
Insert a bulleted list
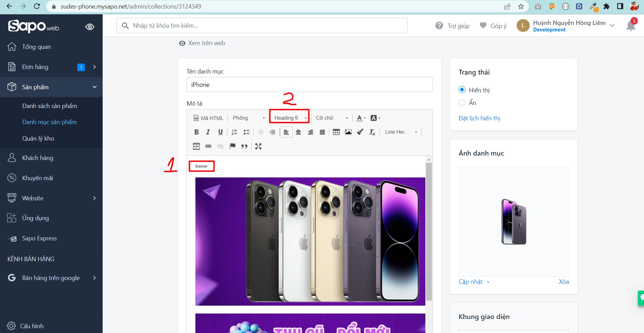point(246,132)
